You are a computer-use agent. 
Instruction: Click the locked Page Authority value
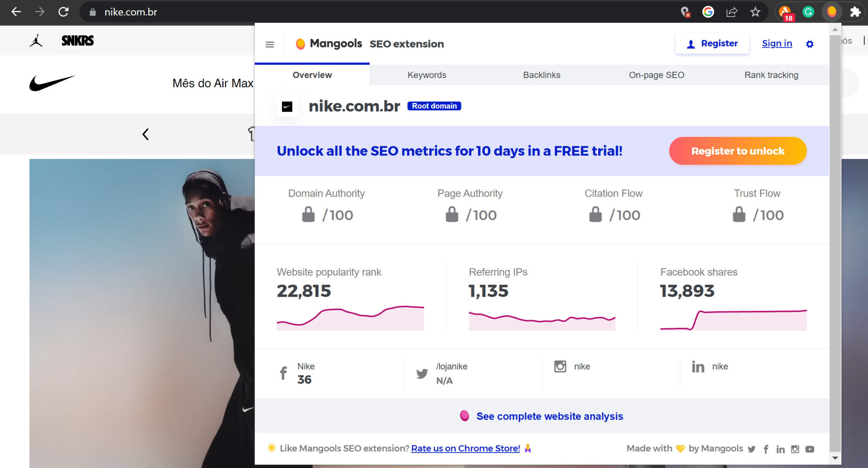471,214
